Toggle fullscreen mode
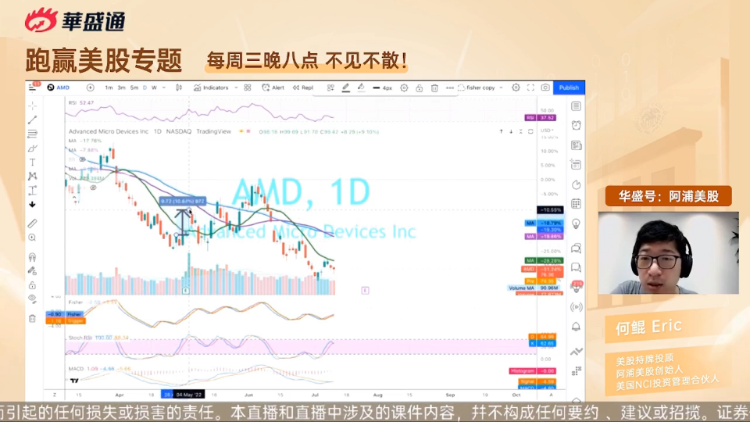 point(530,88)
